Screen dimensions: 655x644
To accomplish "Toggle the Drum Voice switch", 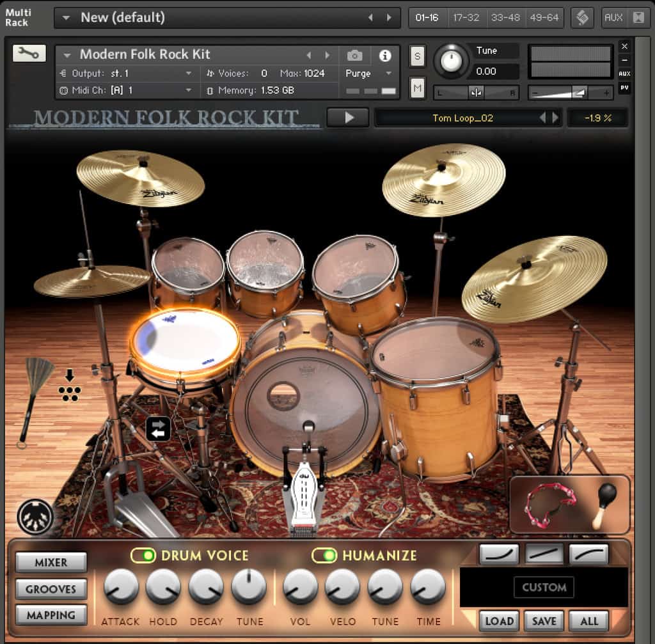I will point(143,555).
